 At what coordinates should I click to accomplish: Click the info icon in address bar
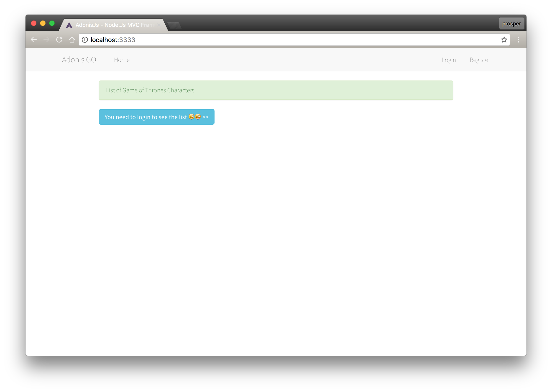pos(84,40)
